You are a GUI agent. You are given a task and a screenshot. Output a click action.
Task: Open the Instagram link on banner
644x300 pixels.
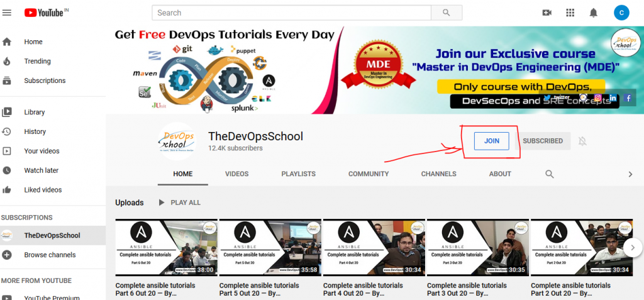(x=598, y=98)
